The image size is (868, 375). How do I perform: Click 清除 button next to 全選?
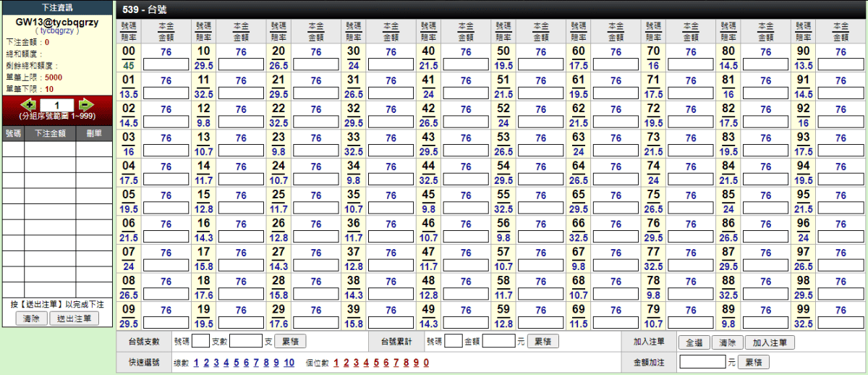pos(726,342)
